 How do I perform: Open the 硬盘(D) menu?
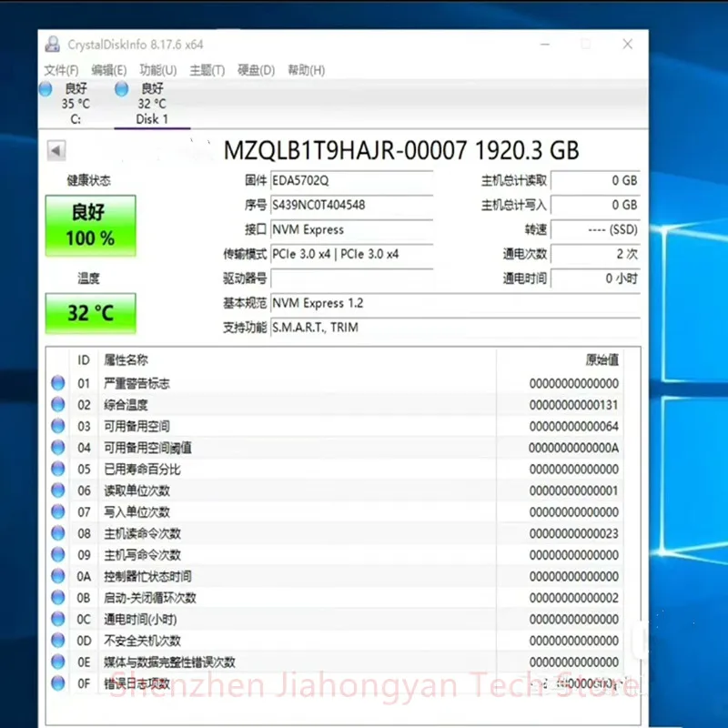pyautogui.click(x=256, y=70)
